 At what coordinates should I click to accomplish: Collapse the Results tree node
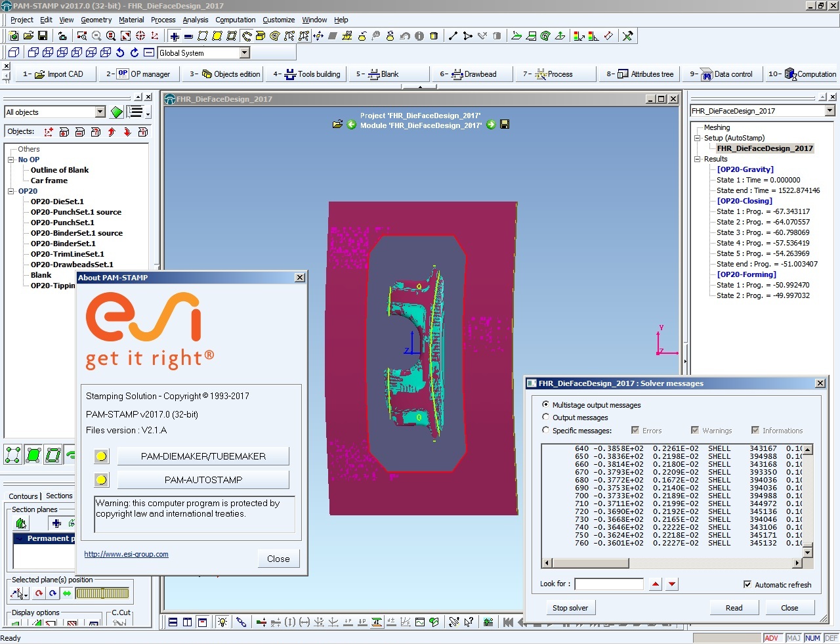tap(698, 159)
